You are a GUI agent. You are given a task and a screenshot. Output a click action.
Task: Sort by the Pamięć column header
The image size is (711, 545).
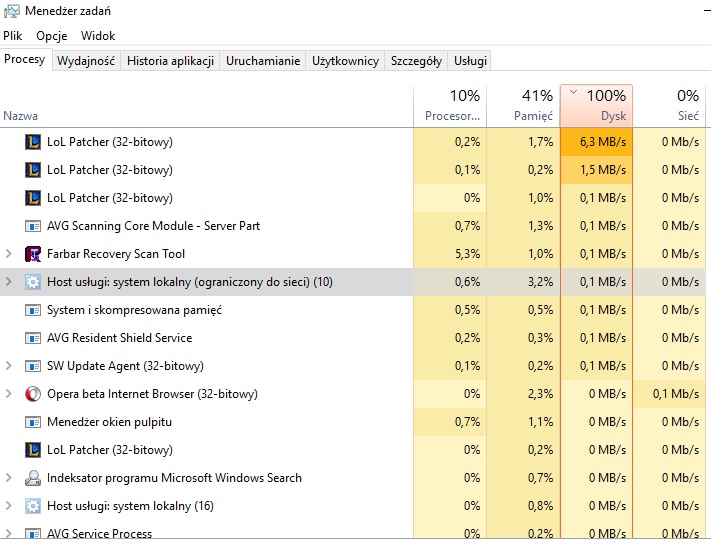523,106
